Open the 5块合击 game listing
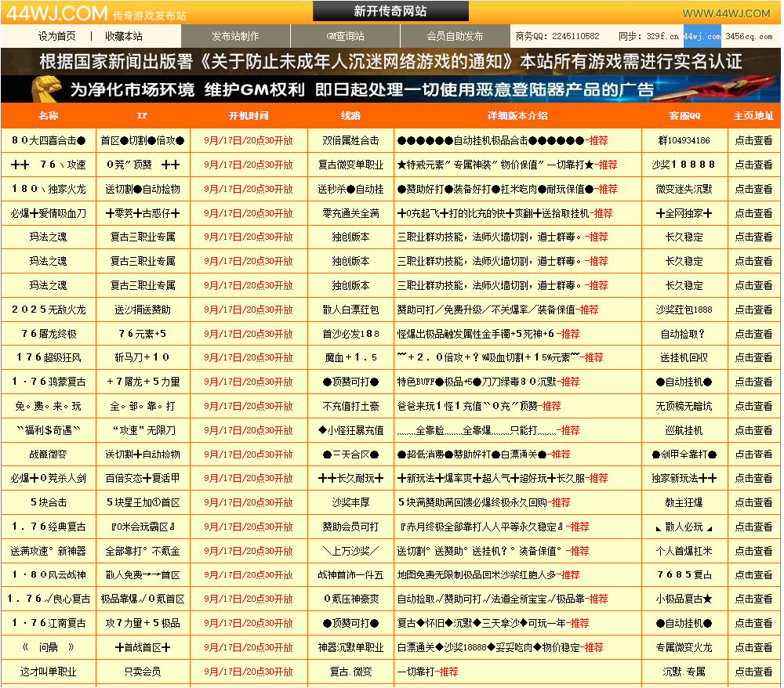The width and height of the screenshot is (784, 688). (x=49, y=502)
